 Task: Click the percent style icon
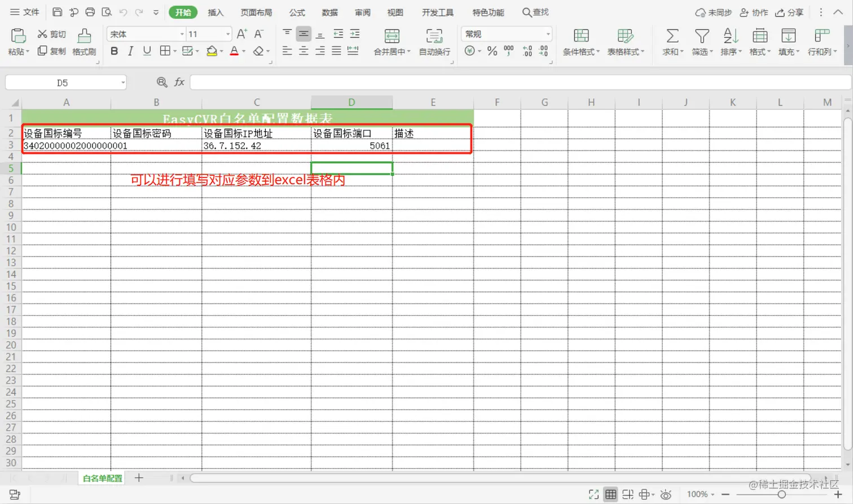(x=492, y=51)
